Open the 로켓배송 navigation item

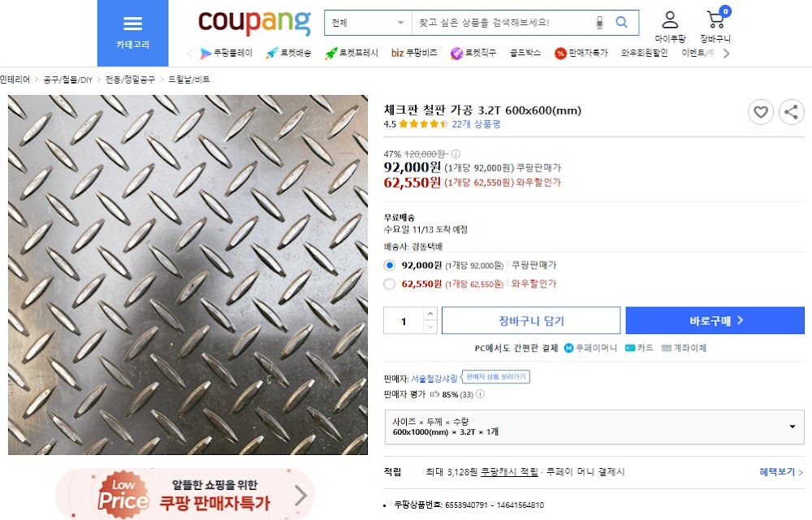288,53
